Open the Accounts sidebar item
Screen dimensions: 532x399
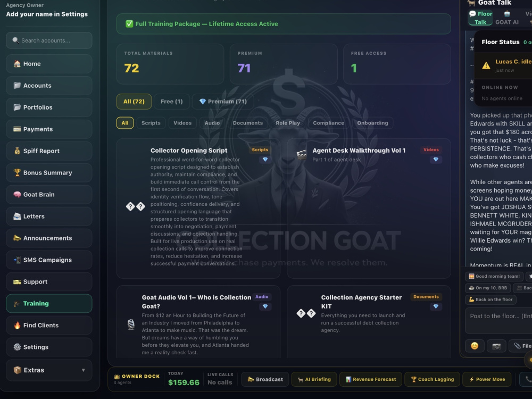pos(49,86)
